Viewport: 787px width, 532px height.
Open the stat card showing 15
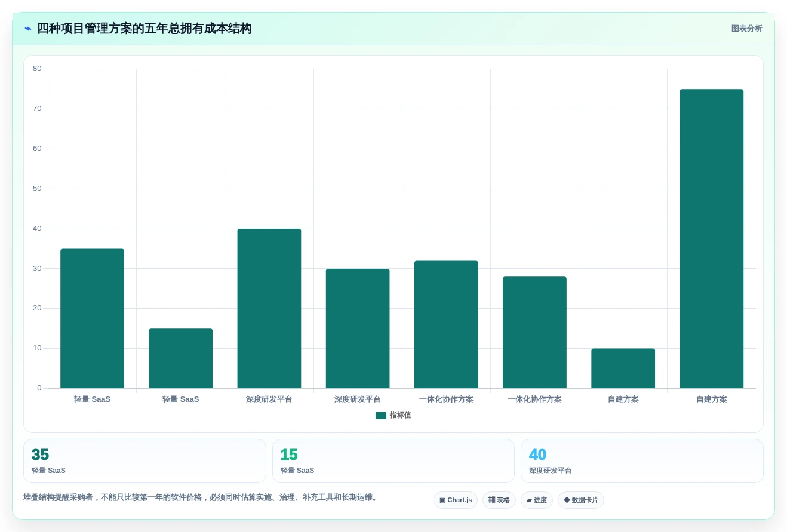(393, 461)
